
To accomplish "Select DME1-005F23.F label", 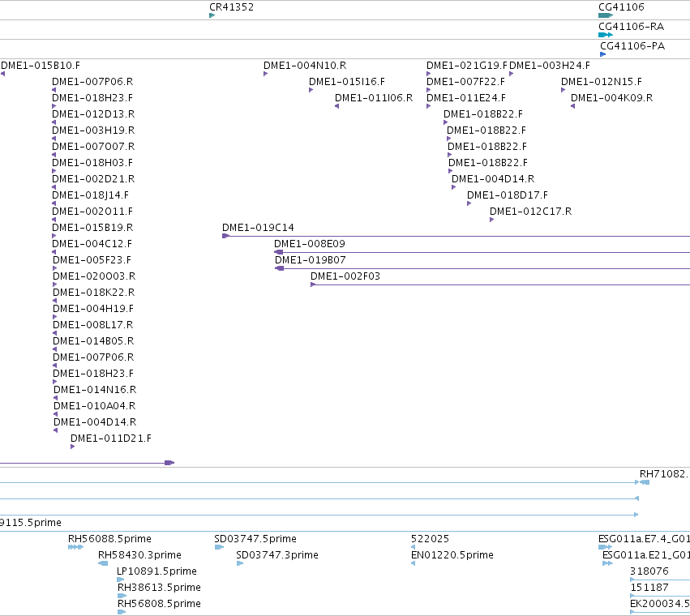I will pyautogui.click(x=92, y=260).
